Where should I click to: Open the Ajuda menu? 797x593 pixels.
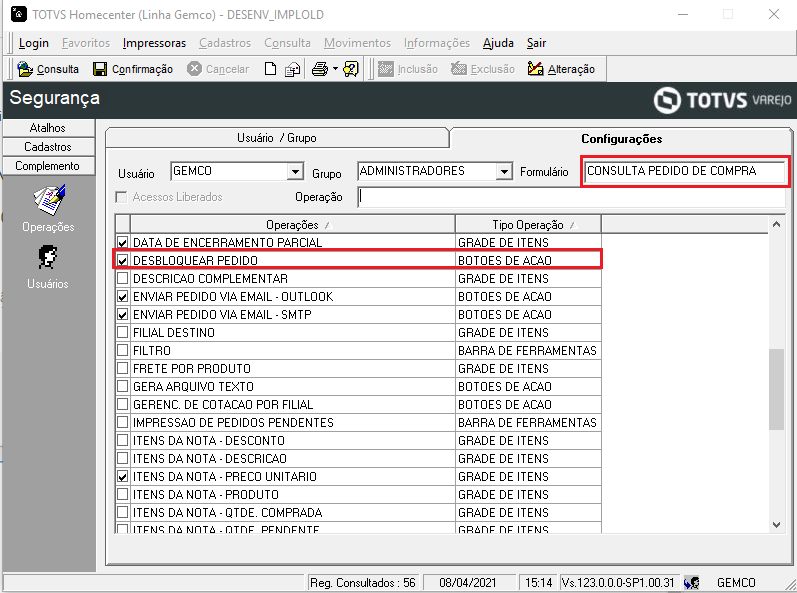coord(498,43)
